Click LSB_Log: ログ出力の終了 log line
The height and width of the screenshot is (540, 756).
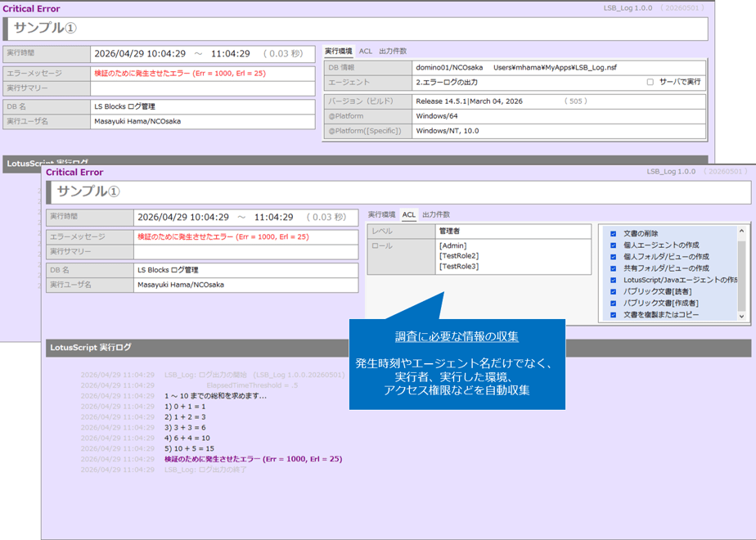click(x=205, y=470)
